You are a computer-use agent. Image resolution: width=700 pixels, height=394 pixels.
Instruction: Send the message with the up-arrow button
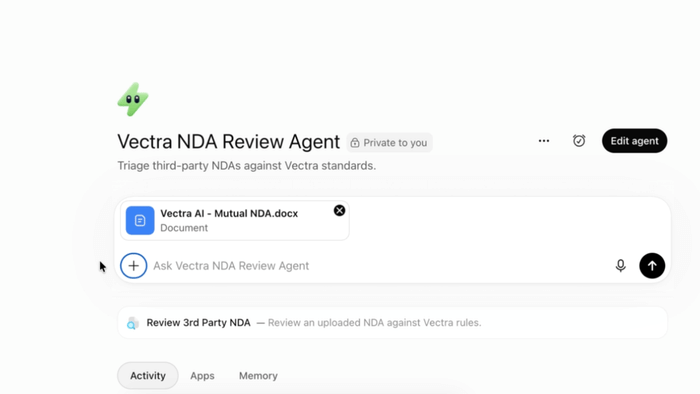click(652, 266)
